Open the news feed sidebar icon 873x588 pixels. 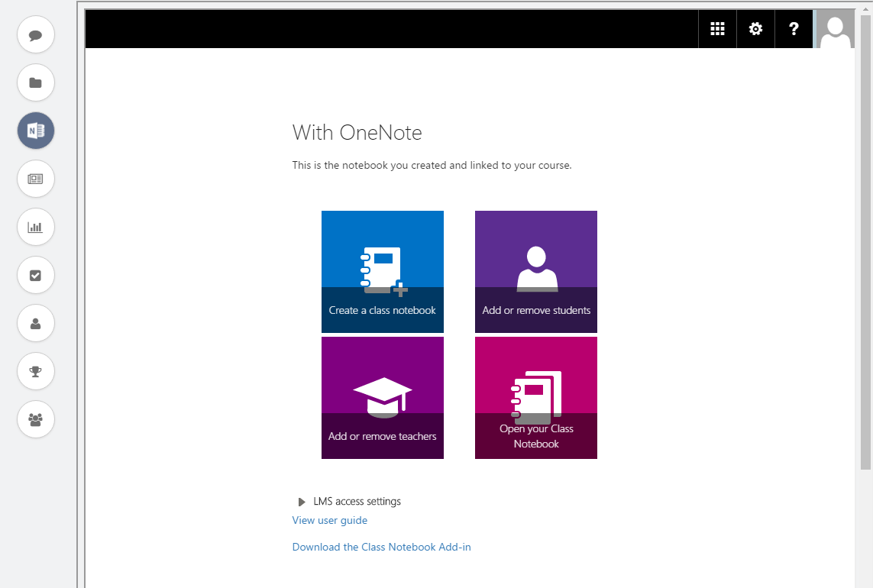(36, 179)
